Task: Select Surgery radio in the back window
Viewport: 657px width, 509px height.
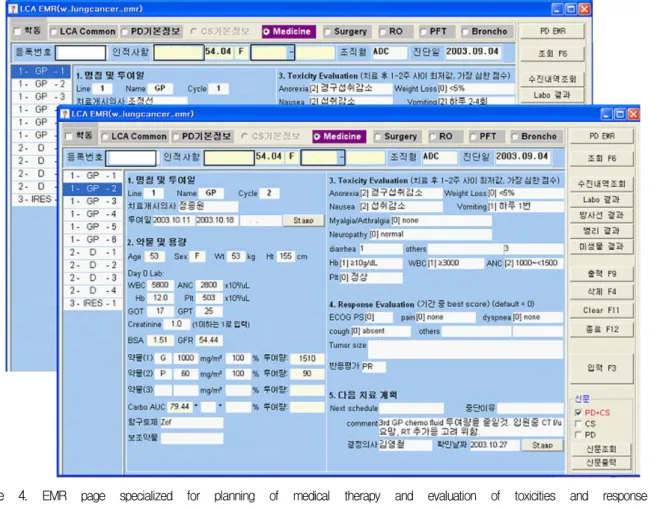Action: point(327,32)
